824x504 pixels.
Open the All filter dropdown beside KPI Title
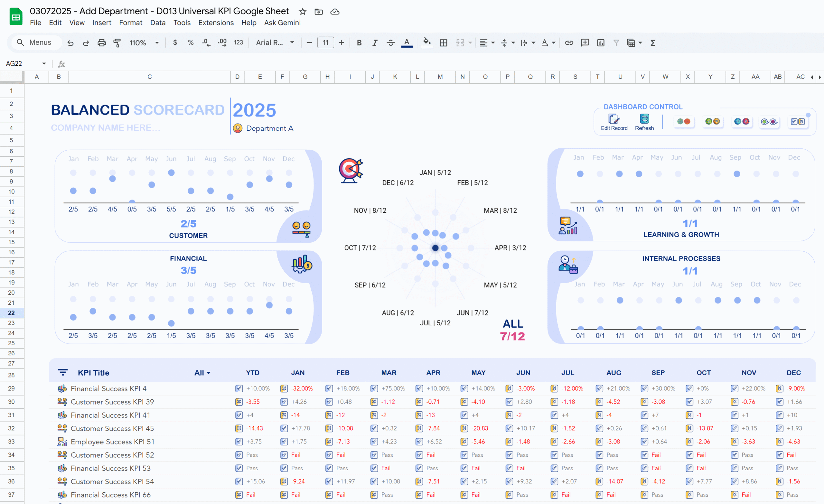coord(202,373)
